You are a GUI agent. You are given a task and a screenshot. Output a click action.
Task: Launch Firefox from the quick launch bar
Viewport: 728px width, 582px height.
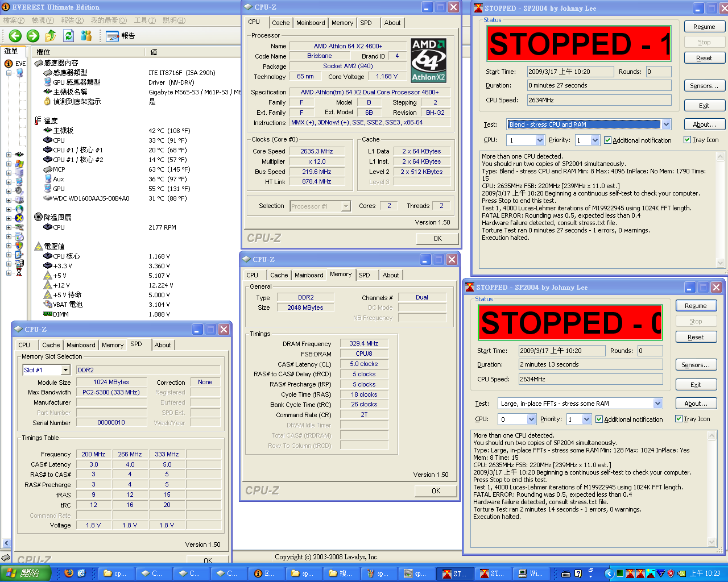point(69,573)
